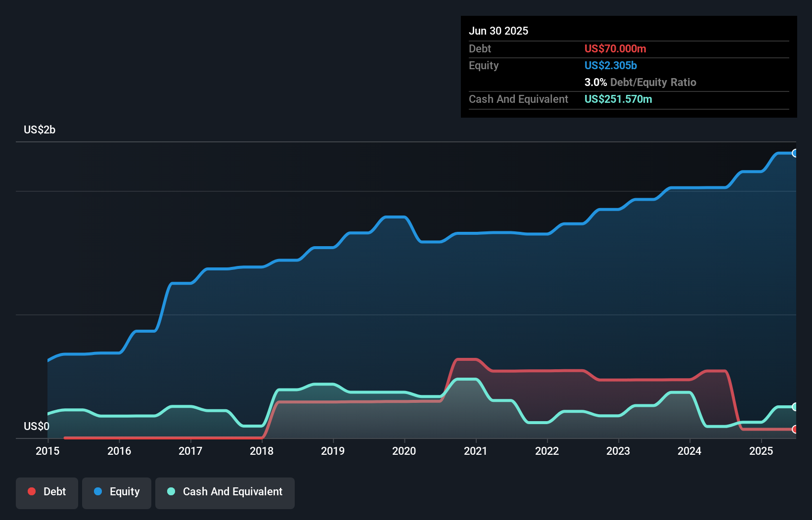Click the US$2.305b Equity value
This screenshot has width=812, height=520.
pyautogui.click(x=610, y=65)
